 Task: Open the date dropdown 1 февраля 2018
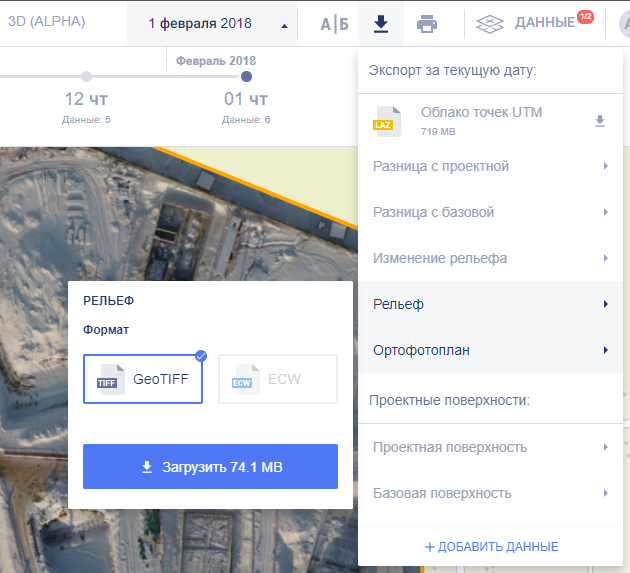[212, 23]
